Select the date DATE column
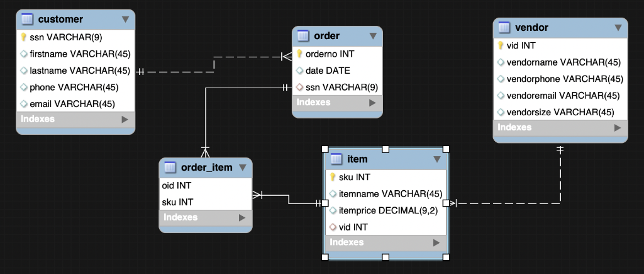 tap(337, 71)
